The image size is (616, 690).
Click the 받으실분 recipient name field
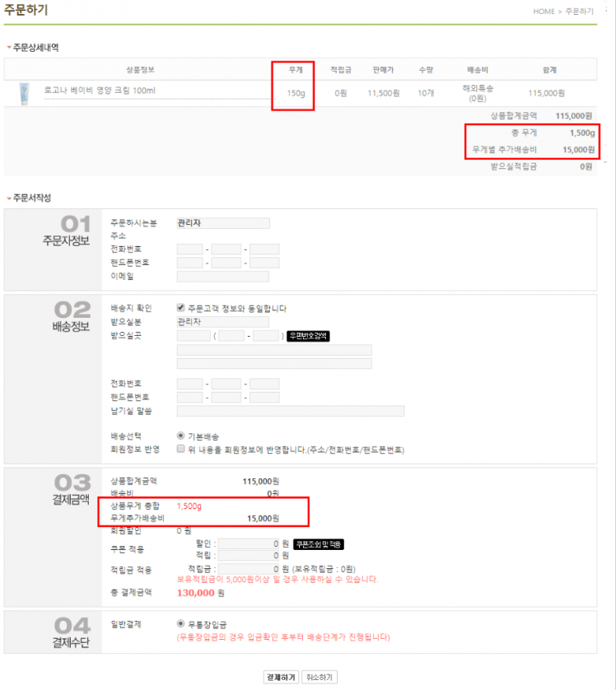(x=223, y=322)
